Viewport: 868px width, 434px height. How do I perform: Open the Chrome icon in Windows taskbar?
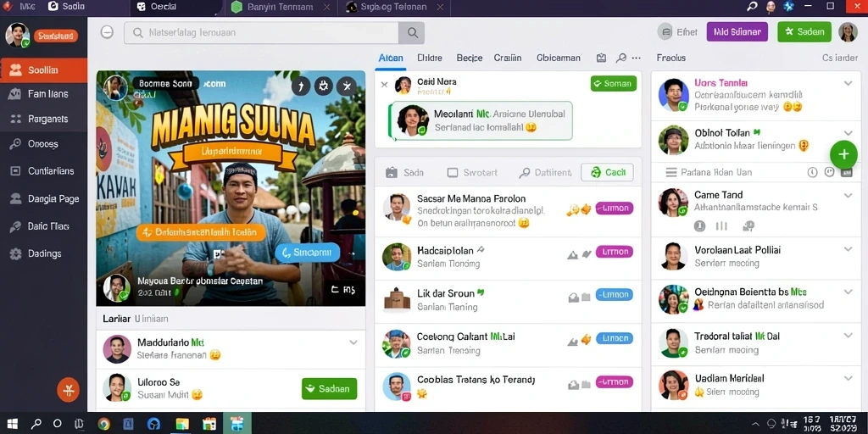pyautogui.click(x=103, y=424)
